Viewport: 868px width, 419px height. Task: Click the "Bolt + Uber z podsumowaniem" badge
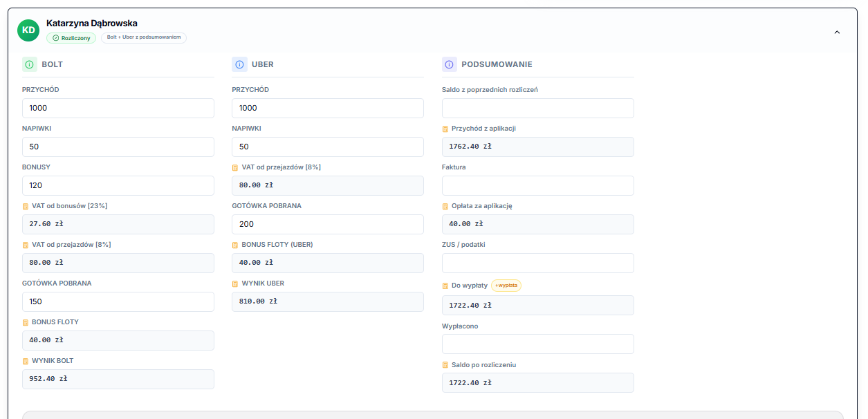(x=144, y=38)
